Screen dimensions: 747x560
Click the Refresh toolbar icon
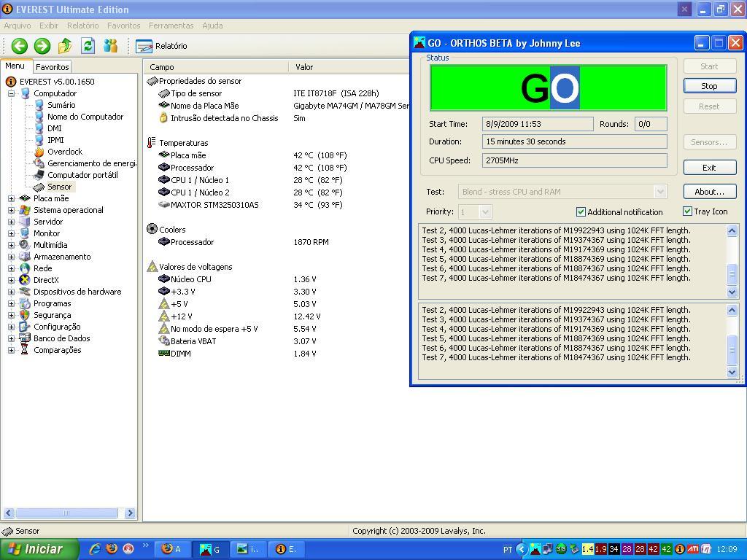pos(88,46)
